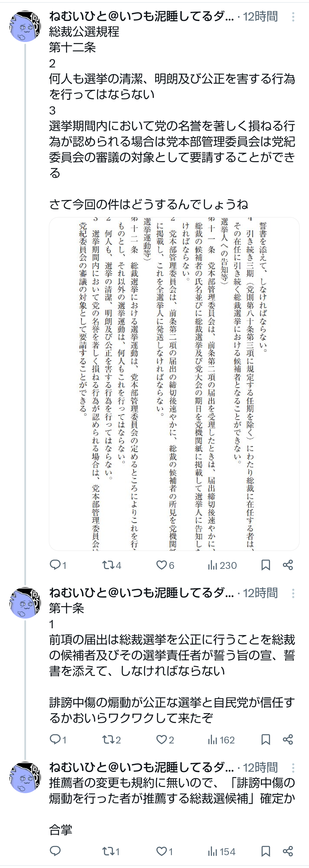Share the third tweet ending with 合掌
Viewport: 309px width, 868px height.
pyautogui.click(x=288, y=851)
